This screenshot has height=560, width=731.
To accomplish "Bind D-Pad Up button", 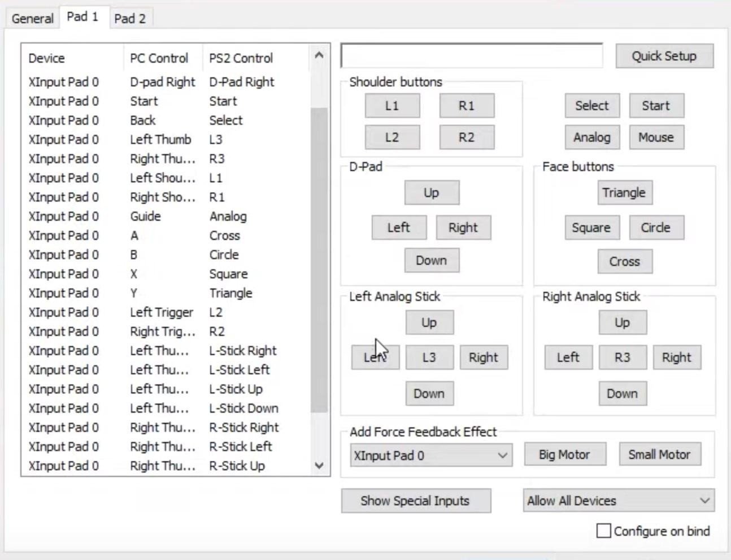I will pyautogui.click(x=432, y=193).
